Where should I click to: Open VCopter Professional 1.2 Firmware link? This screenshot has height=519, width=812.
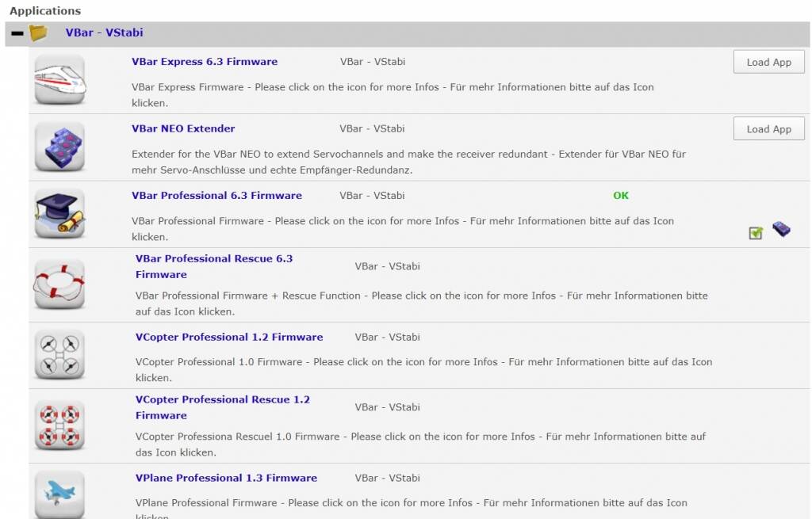[229, 337]
